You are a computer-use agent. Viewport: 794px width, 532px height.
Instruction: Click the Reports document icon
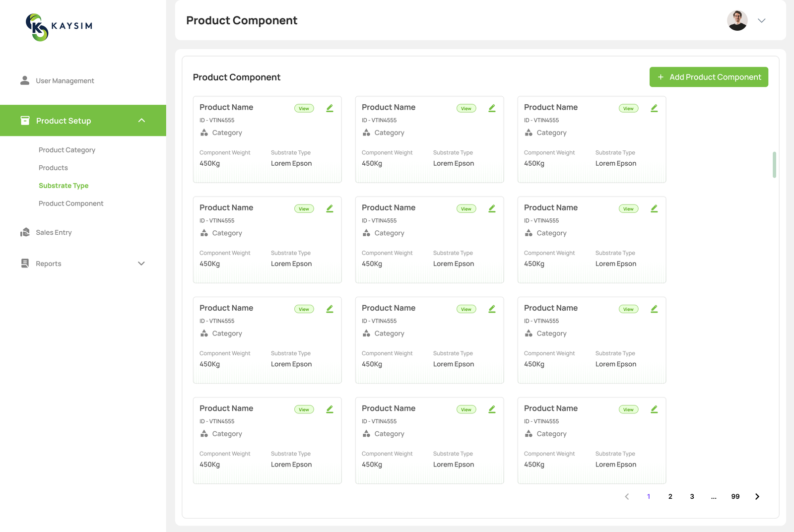click(x=25, y=264)
